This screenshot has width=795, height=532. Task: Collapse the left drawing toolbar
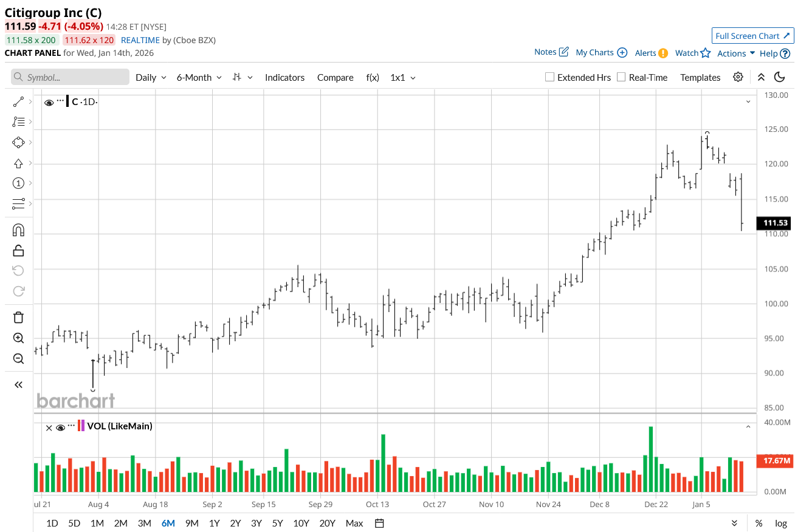(x=18, y=384)
